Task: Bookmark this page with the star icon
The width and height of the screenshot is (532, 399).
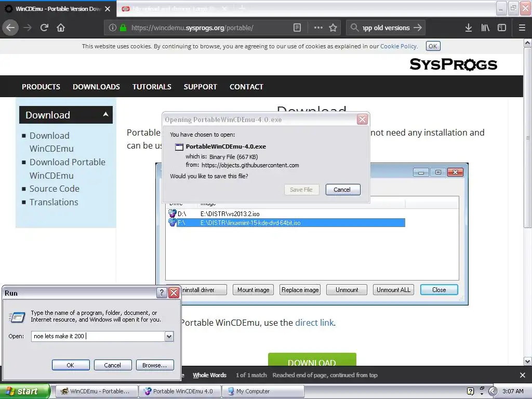Action: coord(333,28)
